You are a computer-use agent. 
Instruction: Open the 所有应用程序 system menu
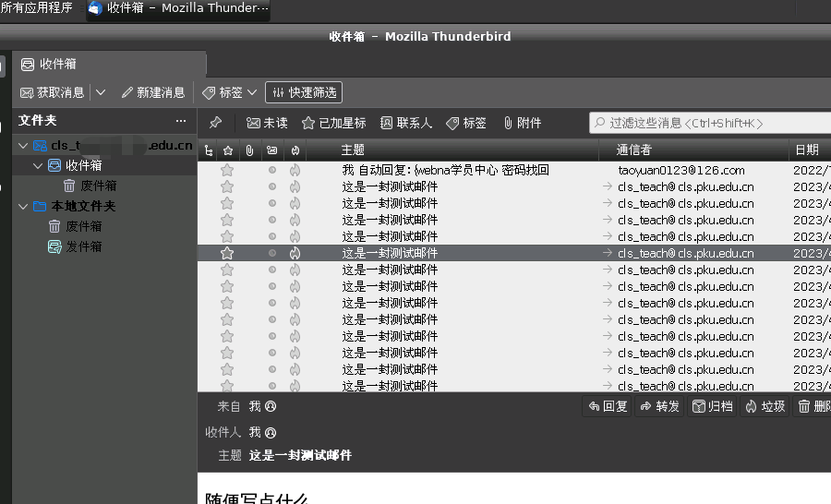36,8
